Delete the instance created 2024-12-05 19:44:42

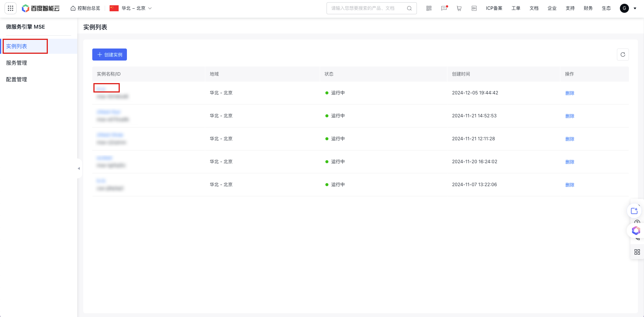pyautogui.click(x=570, y=93)
